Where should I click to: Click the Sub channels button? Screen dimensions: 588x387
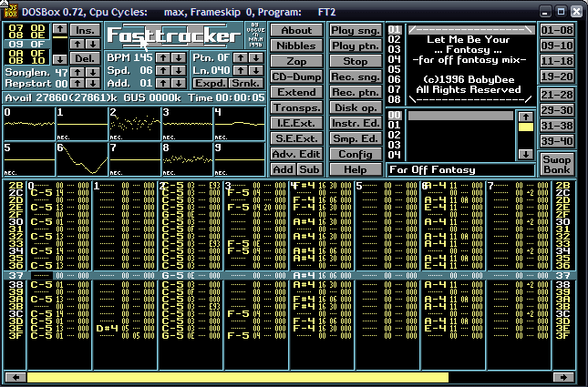click(309, 169)
